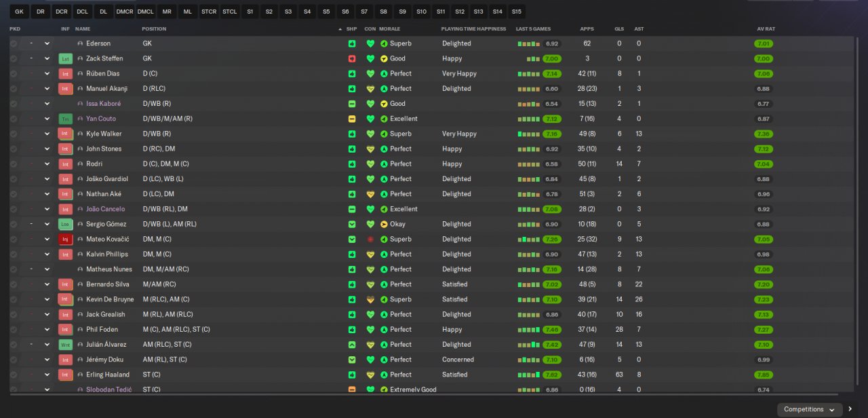
Task: Open Slobodan Tedić's player profile link
Action: coord(109,389)
